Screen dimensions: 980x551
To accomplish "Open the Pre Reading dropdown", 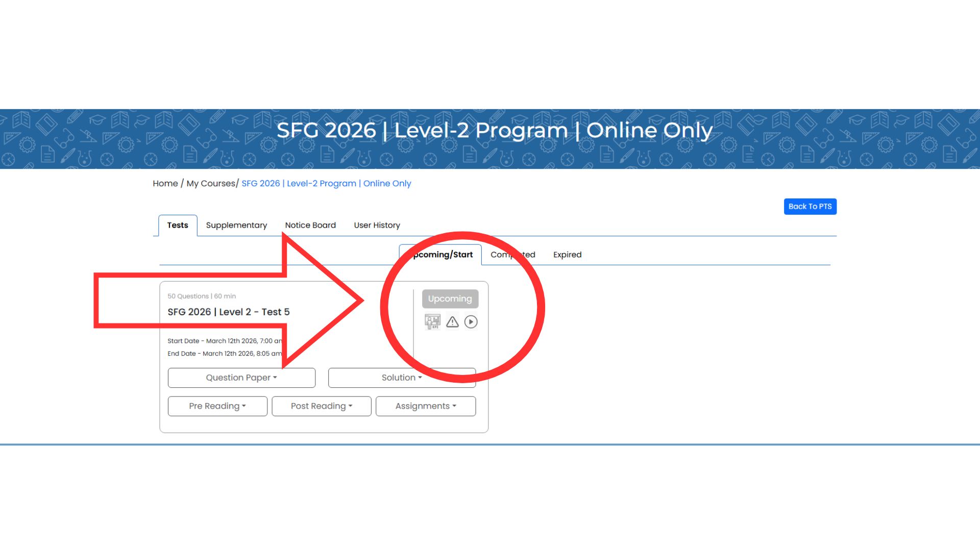I will (x=217, y=406).
